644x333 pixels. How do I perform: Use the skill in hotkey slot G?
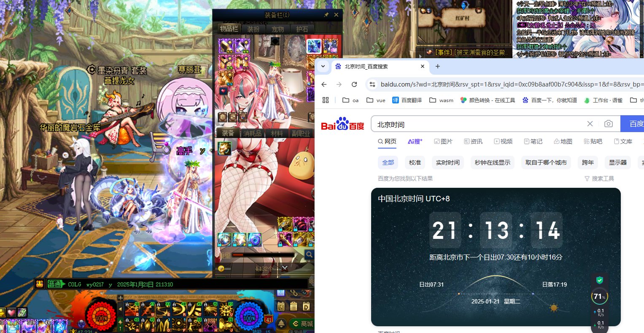tap(194, 325)
